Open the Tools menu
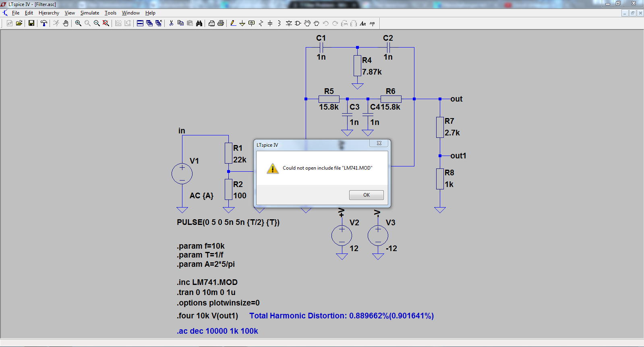 (110, 13)
